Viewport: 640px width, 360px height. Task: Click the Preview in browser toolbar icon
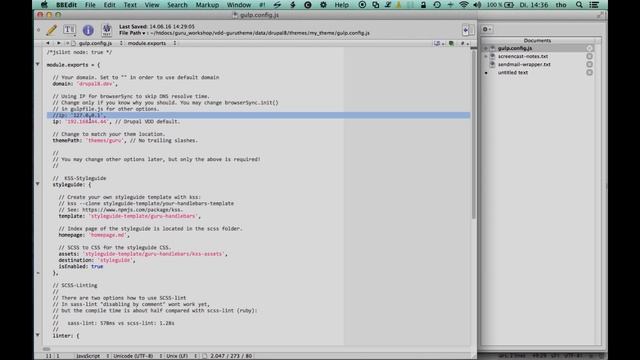coord(107,29)
